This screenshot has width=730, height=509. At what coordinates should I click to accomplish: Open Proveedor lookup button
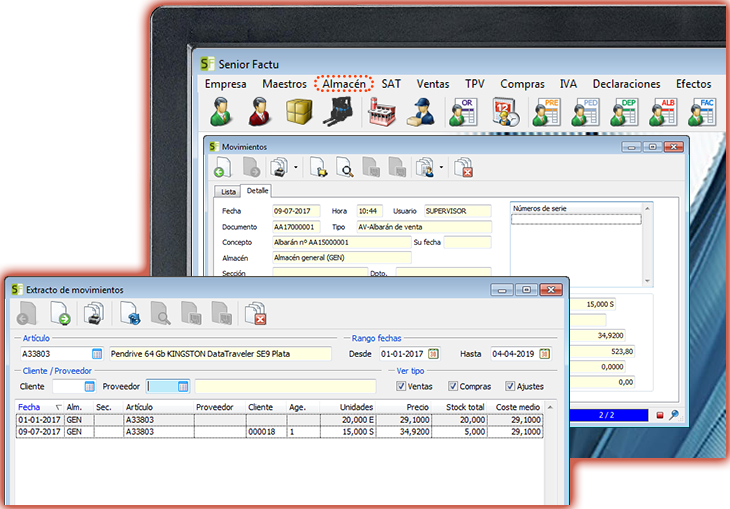tap(183, 387)
